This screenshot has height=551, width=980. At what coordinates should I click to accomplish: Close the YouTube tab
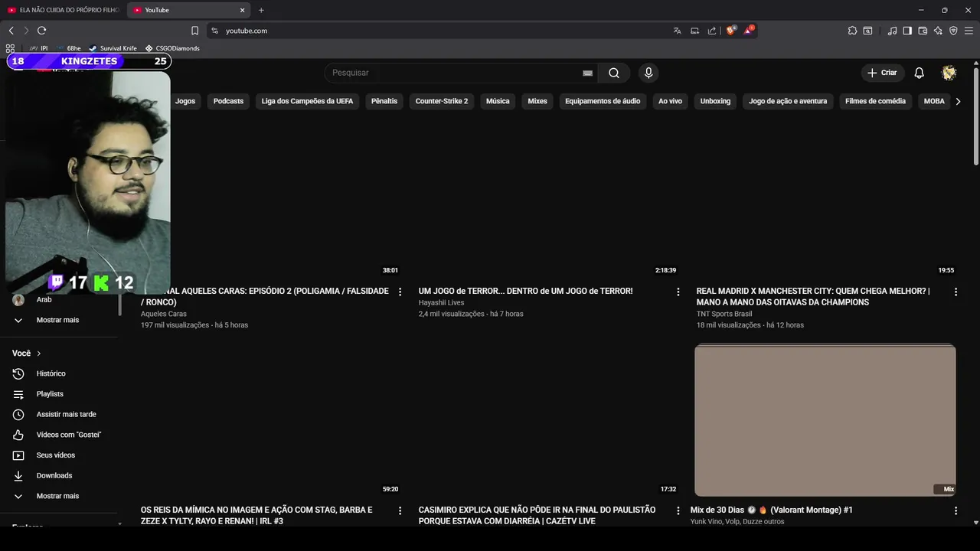243,10
